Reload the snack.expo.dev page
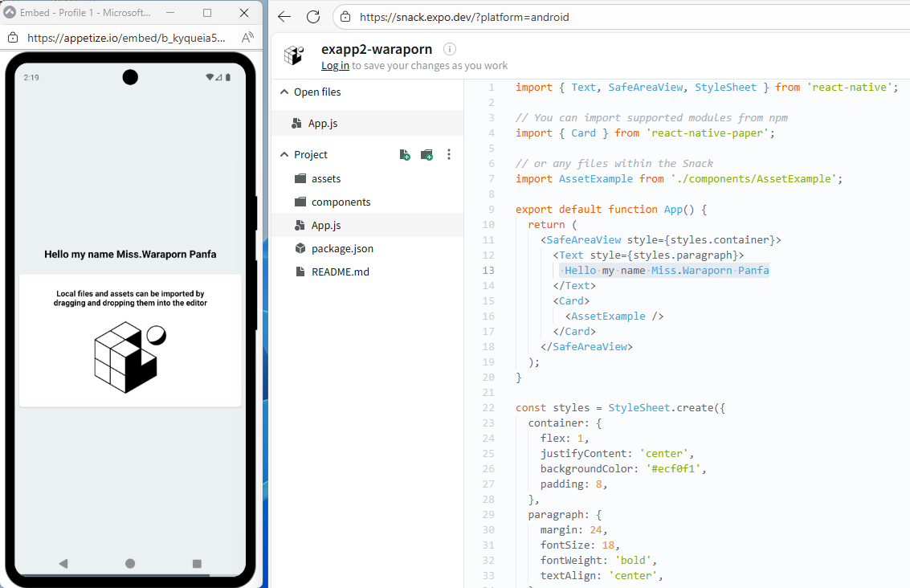The width and height of the screenshot is (910, 588). coord(313,17)
